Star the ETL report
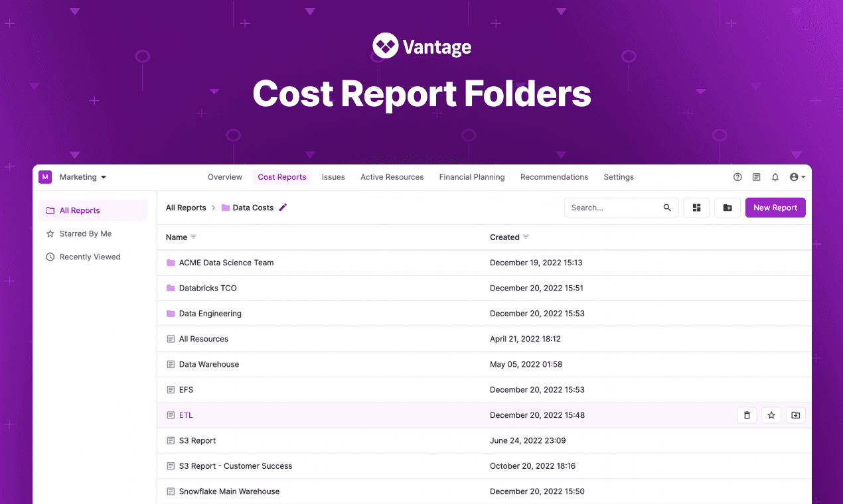843x504 pixels. click(x=771, y=414)
